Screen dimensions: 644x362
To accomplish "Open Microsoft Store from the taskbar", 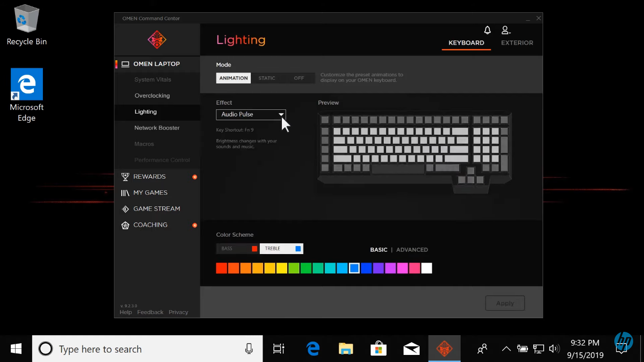I will click(379, 349).
